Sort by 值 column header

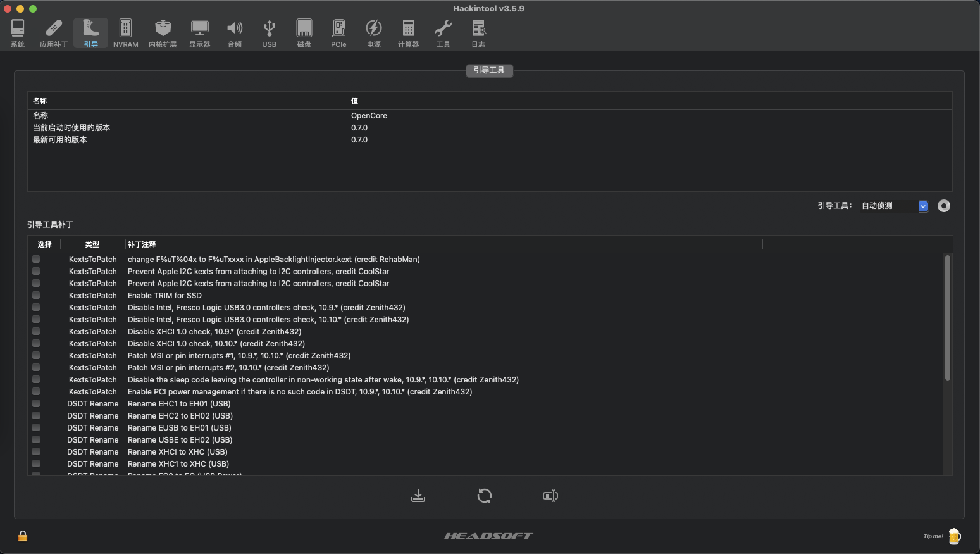650,101
